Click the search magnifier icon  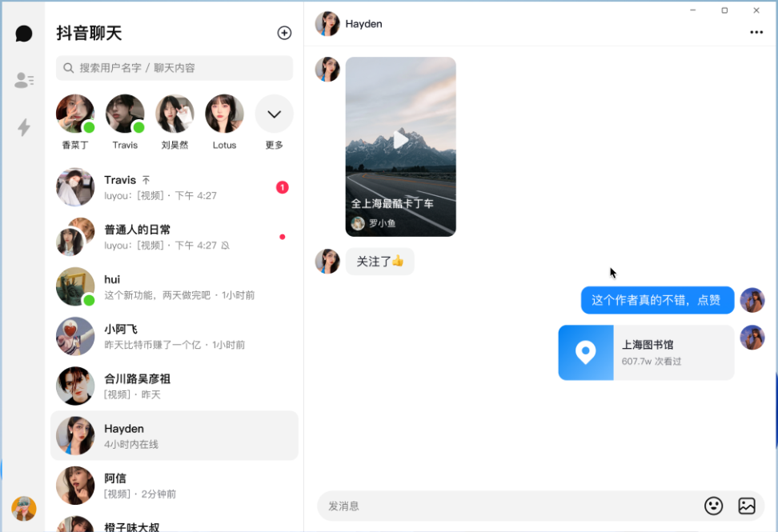69,68
